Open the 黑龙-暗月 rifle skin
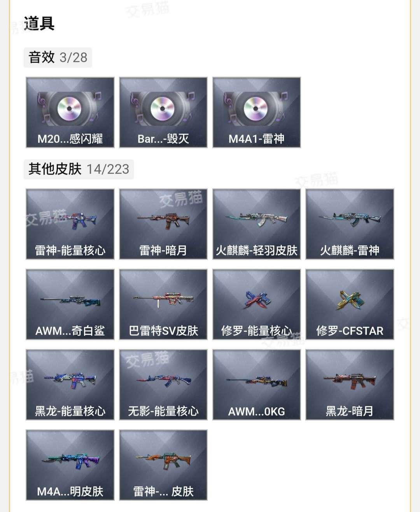420x512 pixels. tap(350, 384)
